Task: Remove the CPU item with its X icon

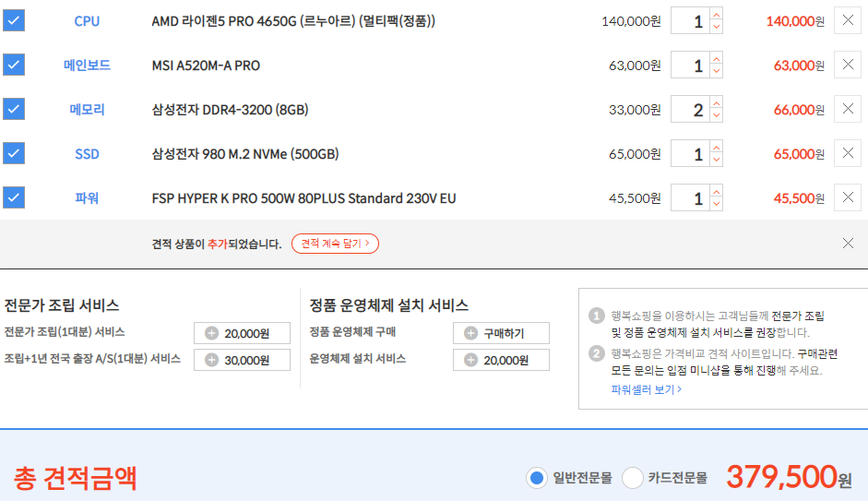Action: tap(848, 20)
